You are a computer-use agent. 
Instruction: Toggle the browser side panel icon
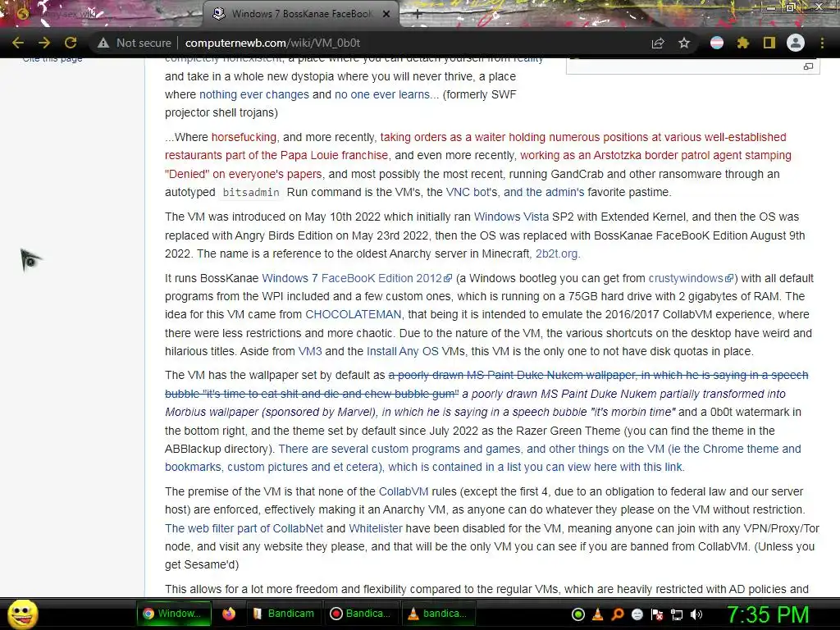tap(769, 43)
